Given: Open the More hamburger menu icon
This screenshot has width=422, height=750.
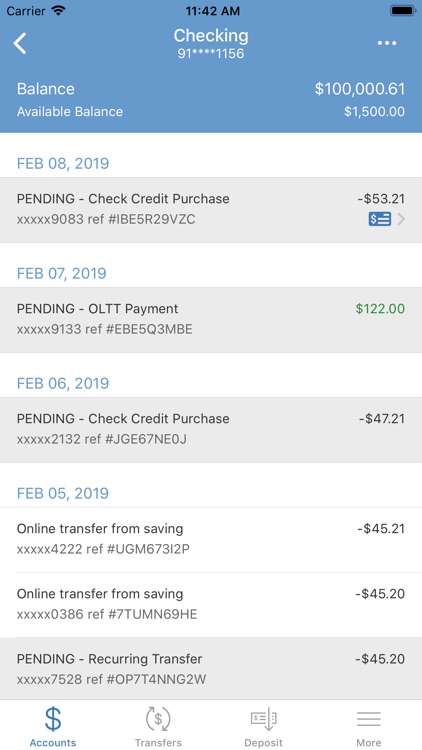Looking at the screenshot, I should [369, 719].
